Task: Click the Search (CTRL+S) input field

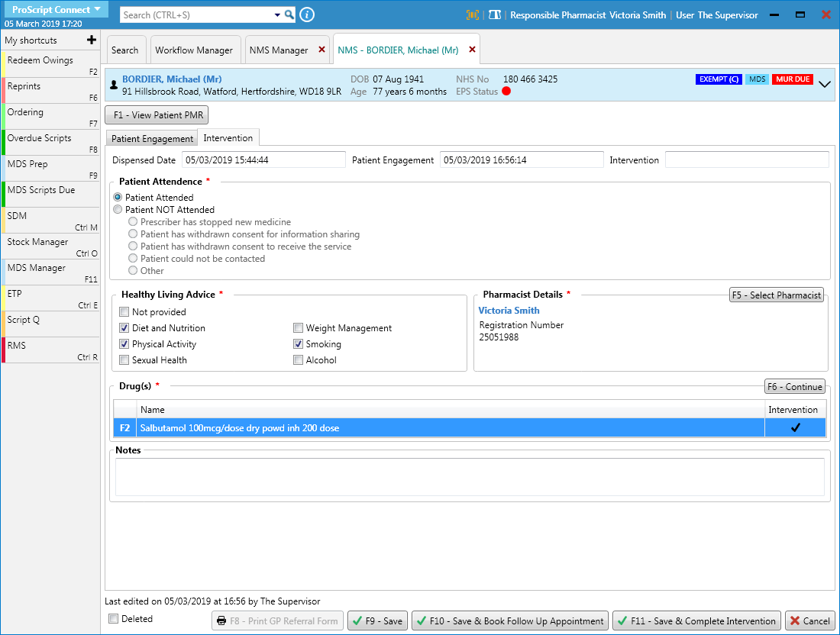Action: [x=196, y=15]
